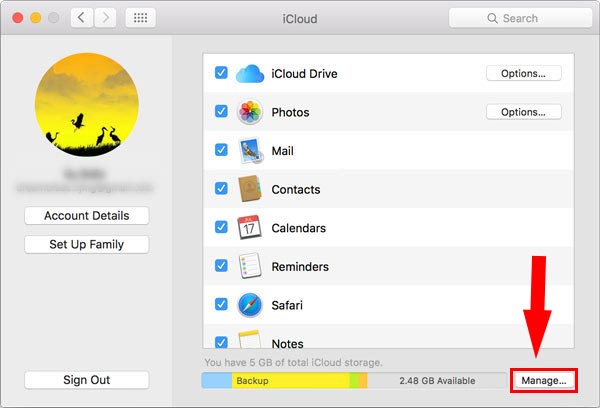Uncheck the Photos checkbox
Screen dimensions: 600x408
coord(221,111)
